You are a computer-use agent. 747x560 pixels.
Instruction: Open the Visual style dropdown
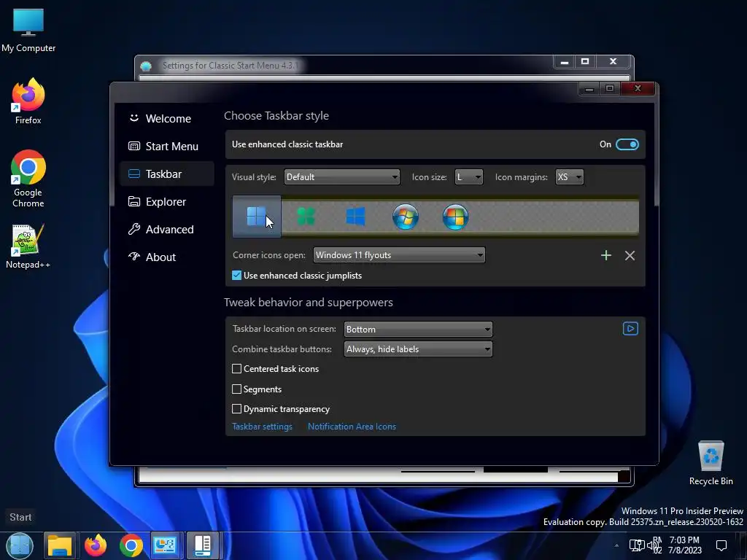click(341, 176)
